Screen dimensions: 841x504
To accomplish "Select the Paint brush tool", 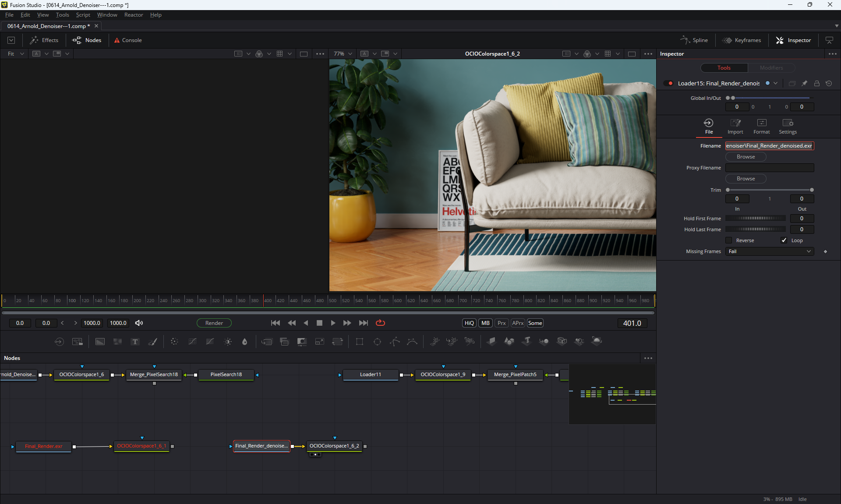I will (152, 342).
